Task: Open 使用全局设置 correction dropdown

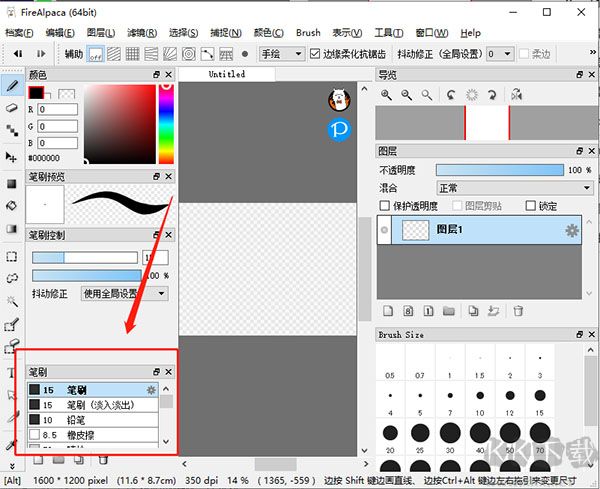Action: pyautogui.click(x=124, y=294)
